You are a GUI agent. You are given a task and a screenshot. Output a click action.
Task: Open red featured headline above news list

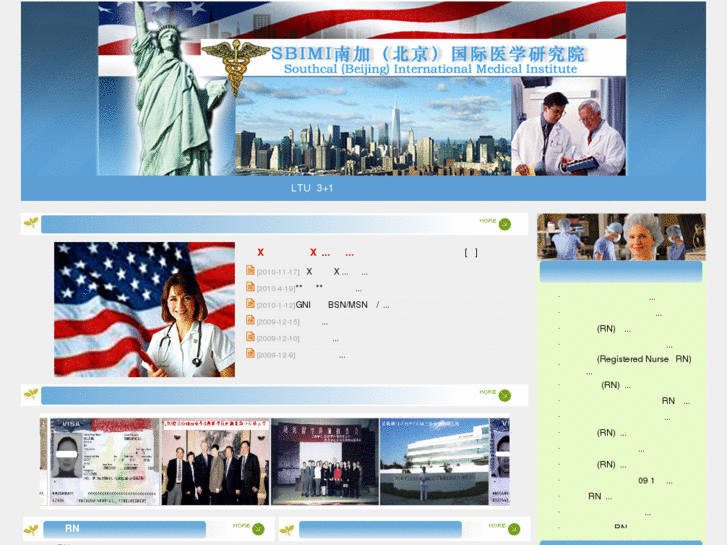pyautogui.click(x=306, y=253)
